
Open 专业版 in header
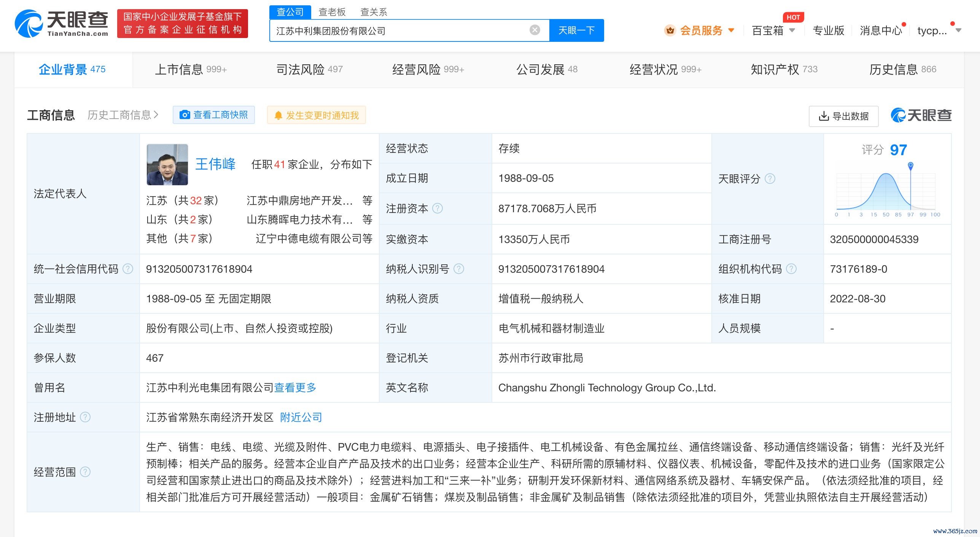(828, 30)
